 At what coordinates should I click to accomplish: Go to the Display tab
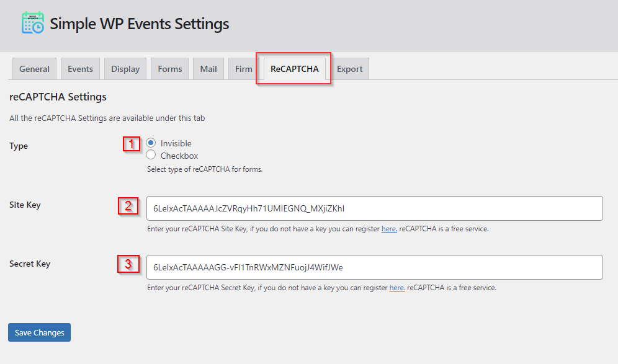click(x=125, y=69)
